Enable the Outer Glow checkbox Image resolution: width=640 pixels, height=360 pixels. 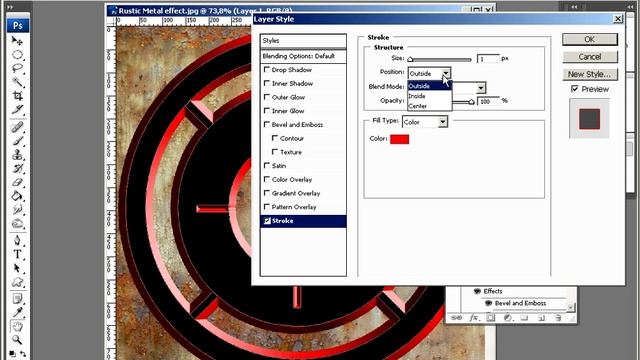click(267, 97)
